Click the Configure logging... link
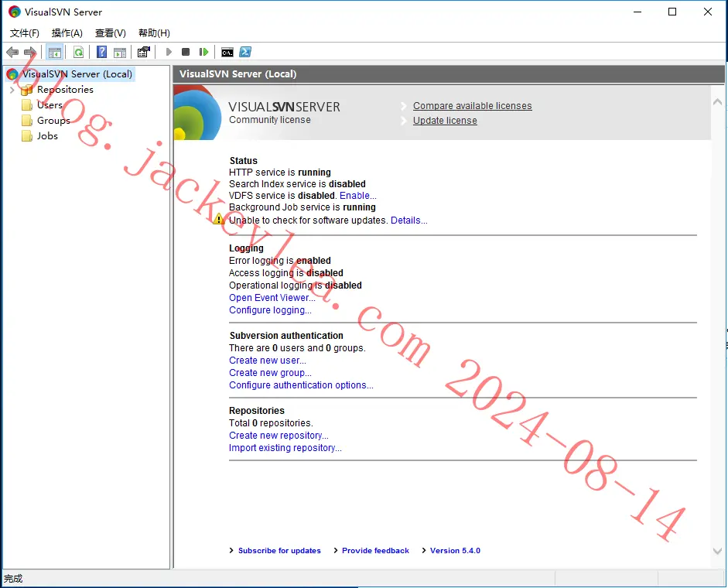Screen dimensions: 728x588 pos(270,310)
